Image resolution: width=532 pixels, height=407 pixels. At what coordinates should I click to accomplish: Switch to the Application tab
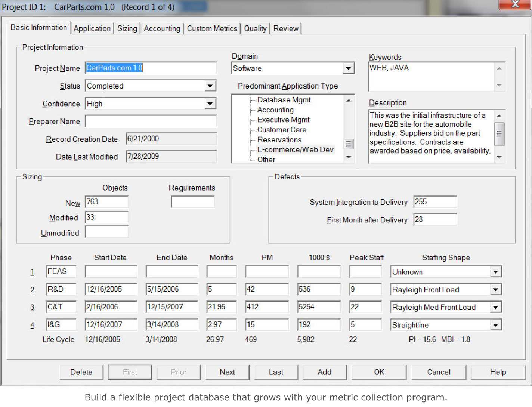[92, 28]
